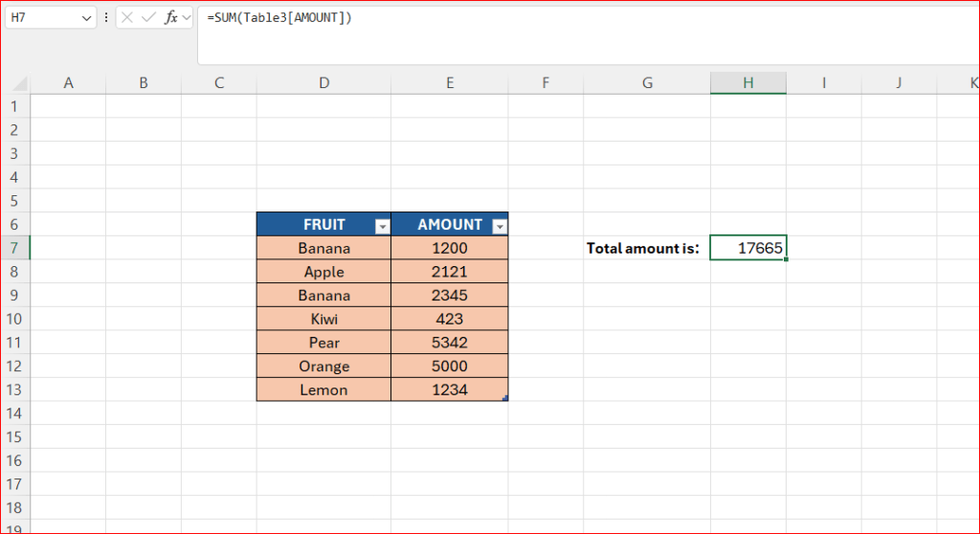
Task: Click the Enter checkmark icon in formula bar
Action: coord(148,17)
